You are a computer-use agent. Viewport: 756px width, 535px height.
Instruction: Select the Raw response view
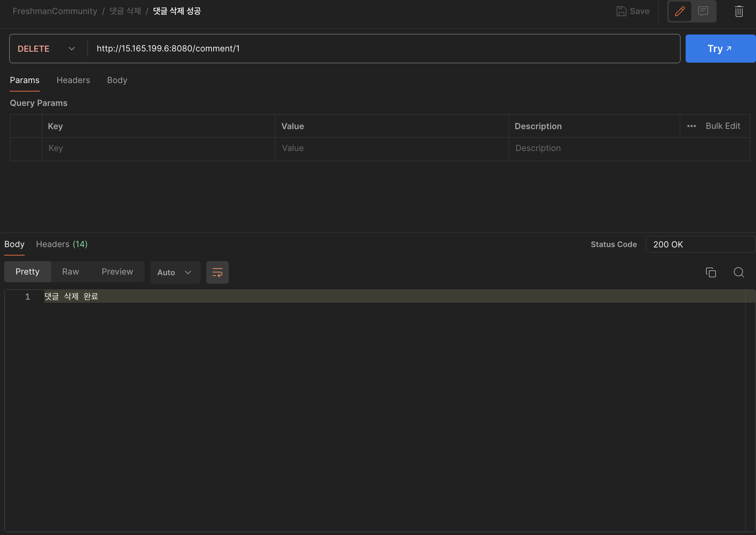[70, 272]
